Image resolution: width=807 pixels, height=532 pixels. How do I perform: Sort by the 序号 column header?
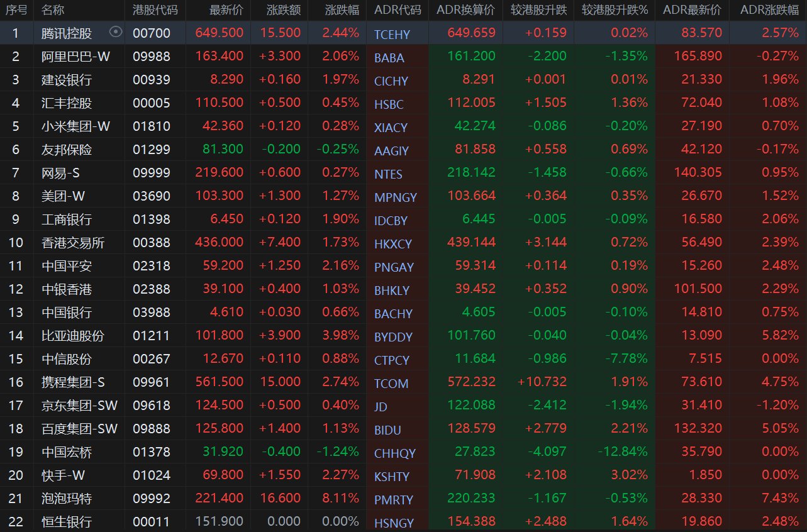click(x=16, y=9)
